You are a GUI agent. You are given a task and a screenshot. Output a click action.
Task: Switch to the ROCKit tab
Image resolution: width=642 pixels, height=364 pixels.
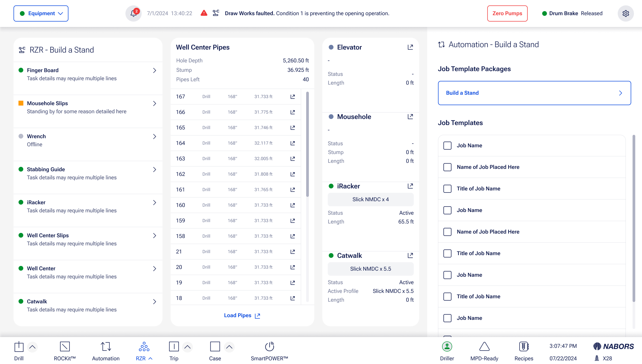[65, 351]
